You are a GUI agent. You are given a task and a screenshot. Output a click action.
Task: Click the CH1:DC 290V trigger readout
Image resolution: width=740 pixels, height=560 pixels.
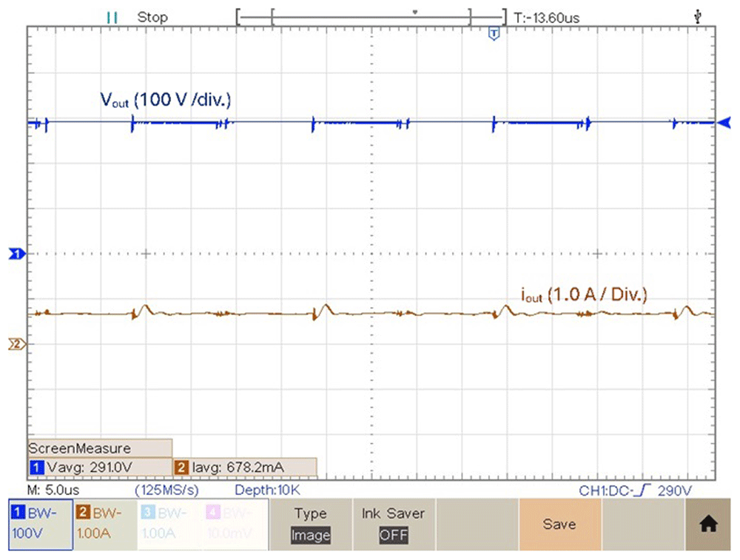coord(635,490)
